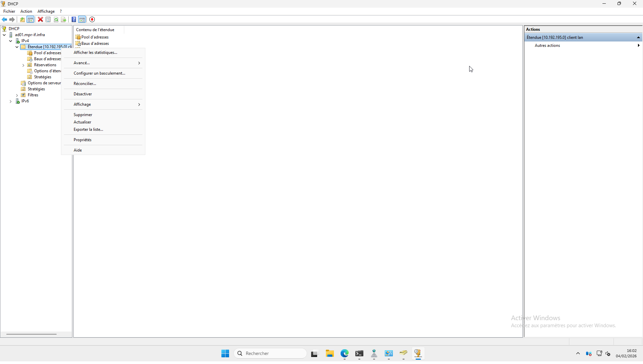Click the red down-arrow Deactivate icon
Viewport: 643px width, 364px height.
pos(92,19)
